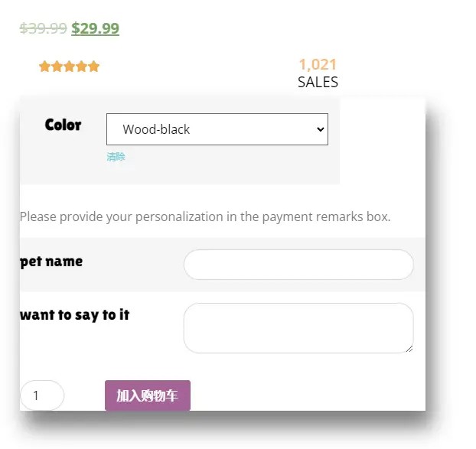The height and width of the screenshot is (449, 476).
Task: Click the SALES label text
Action: pos(318,82)
